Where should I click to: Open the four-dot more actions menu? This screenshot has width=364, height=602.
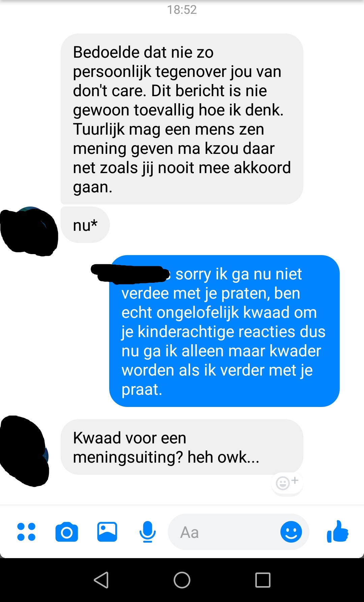pyautogui.click(x=26, y=532)
